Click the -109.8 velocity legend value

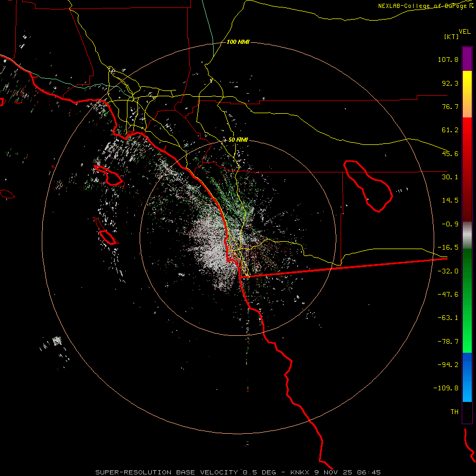[446, 388]
